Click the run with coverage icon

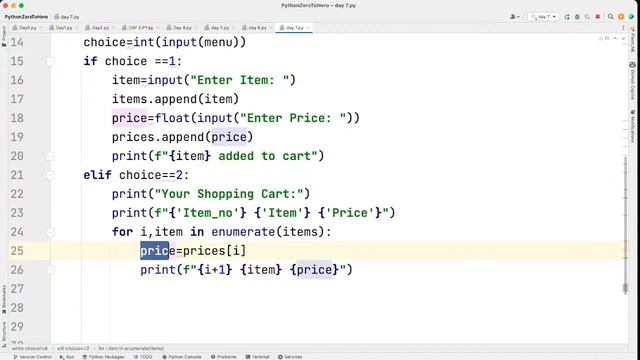coord(587,17)
